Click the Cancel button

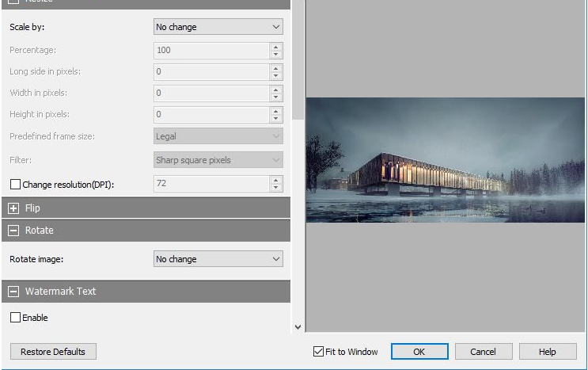pyautogui.click(x=484, y=352)
